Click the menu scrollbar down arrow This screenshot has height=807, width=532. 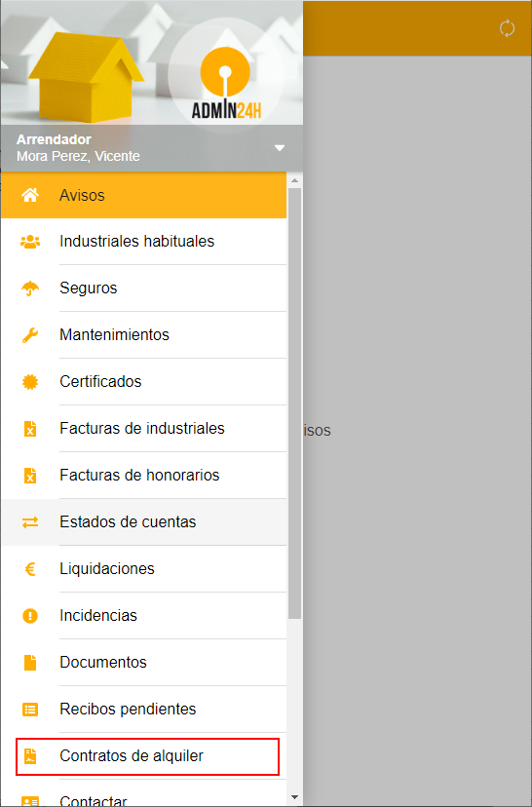(295, 797)
